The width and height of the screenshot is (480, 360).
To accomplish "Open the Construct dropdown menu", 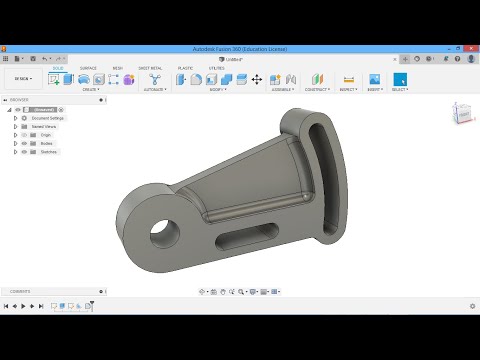I will [x=317, y=89].
